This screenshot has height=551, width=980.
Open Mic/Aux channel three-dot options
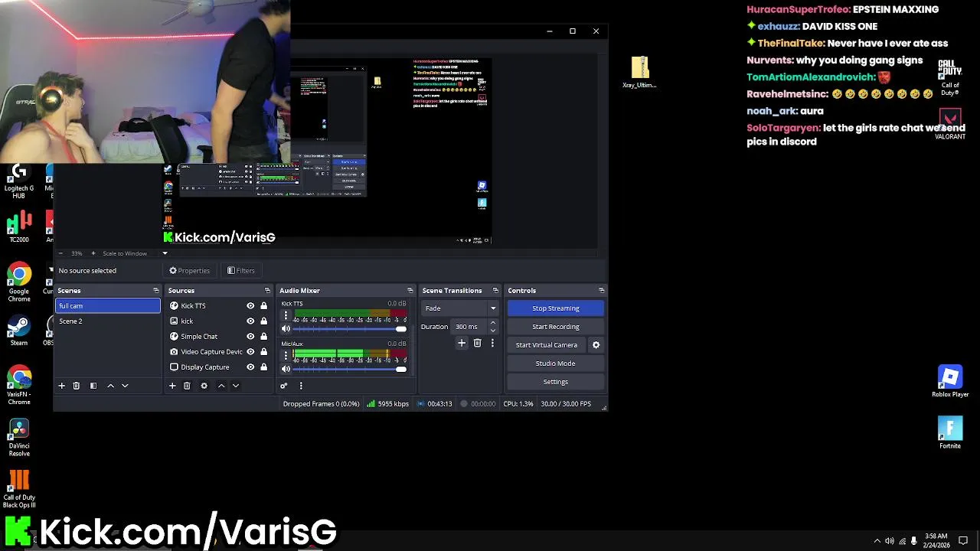[286, 356]
